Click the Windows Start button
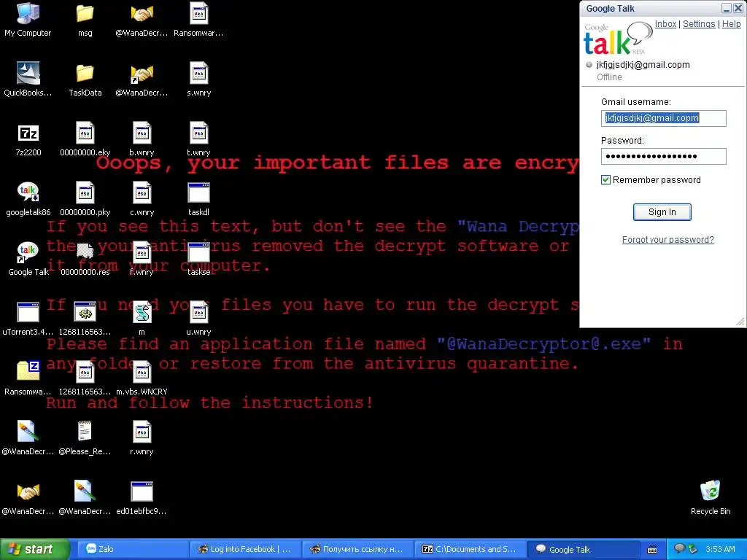 pyautogui.click(x=35, y=549)
